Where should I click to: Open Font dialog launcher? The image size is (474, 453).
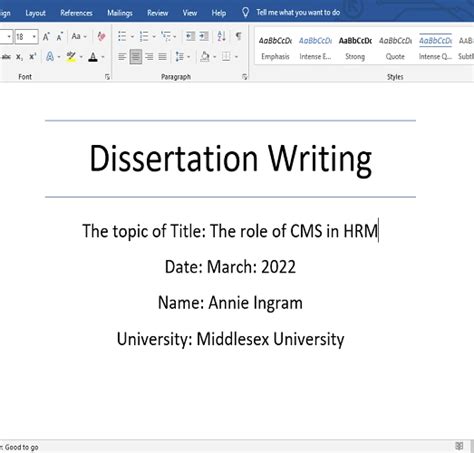pos(107,77)
